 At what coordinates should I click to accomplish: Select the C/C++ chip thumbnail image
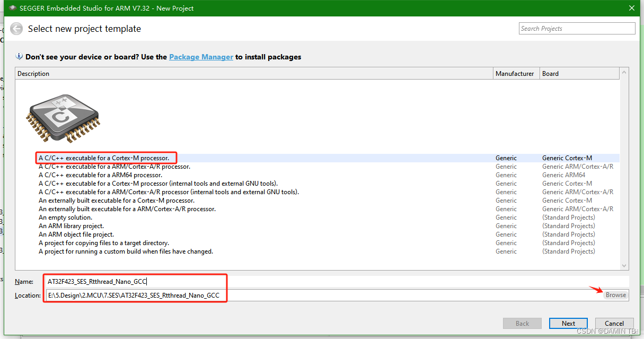[x=63, y=118]
